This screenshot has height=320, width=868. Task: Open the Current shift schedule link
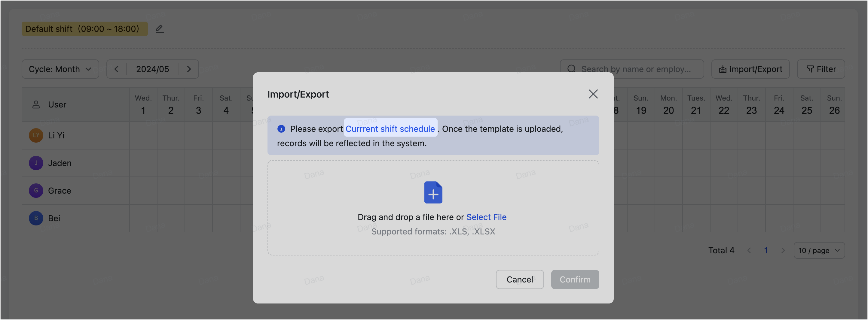click(390, 129)
